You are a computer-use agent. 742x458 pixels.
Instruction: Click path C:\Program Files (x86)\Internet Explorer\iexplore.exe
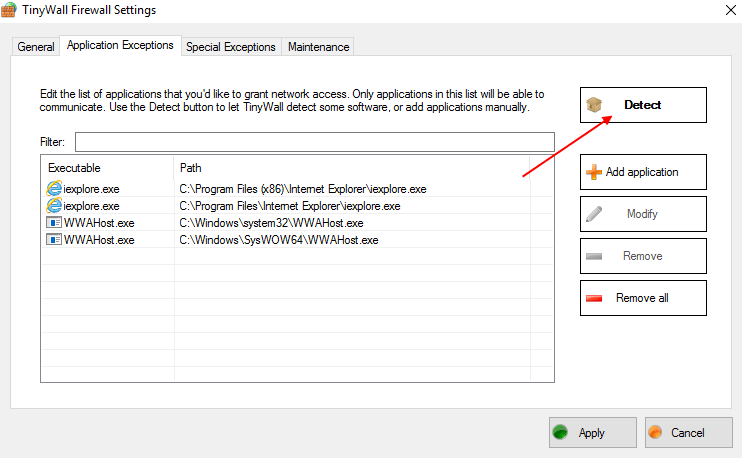303,189
